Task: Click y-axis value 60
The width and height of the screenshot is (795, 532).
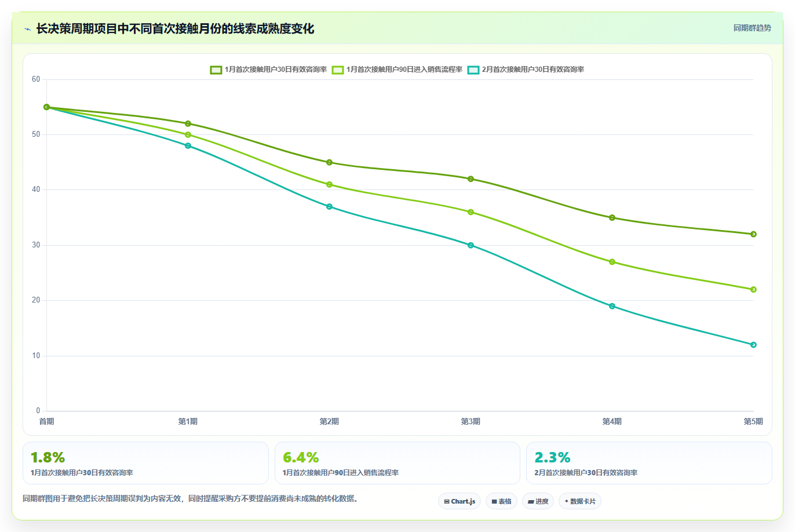Action: [36, 79]
